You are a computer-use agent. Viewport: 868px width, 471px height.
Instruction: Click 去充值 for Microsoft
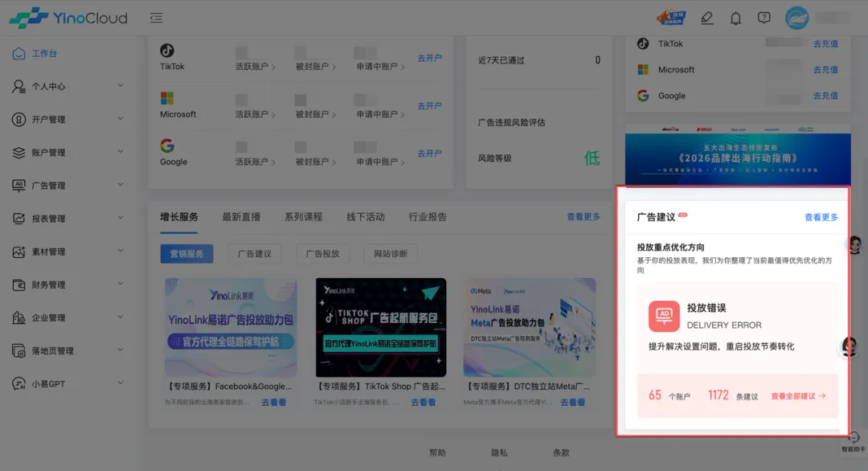[825, 70]
